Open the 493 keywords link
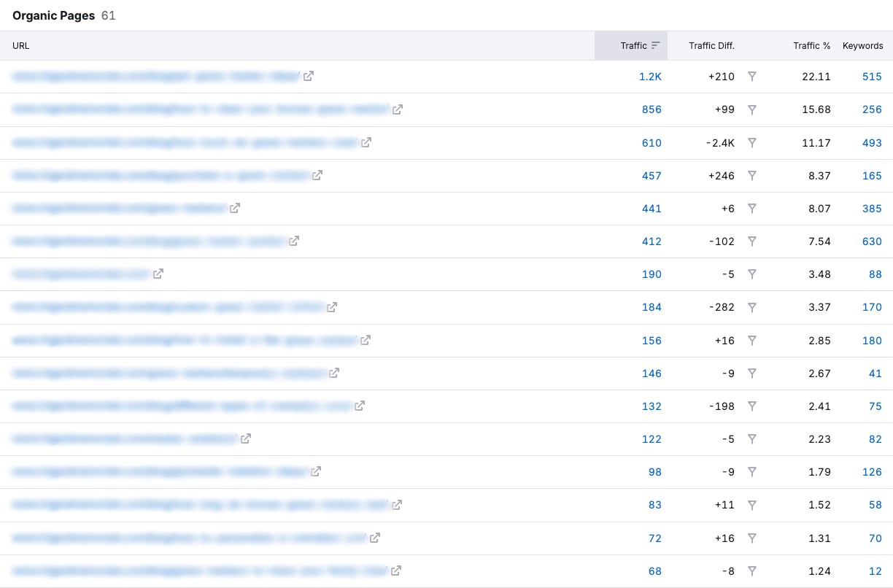893x588 pixels. click(872, 142)
